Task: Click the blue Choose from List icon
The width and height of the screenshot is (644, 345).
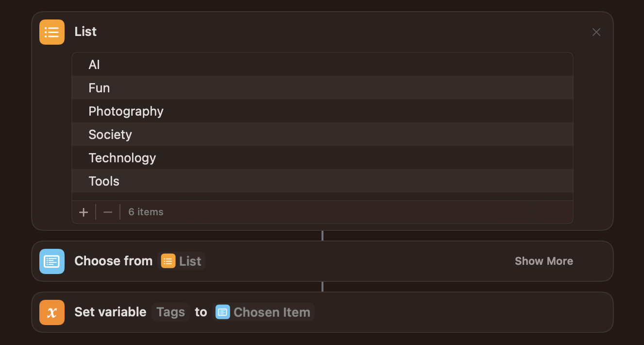Action: click(x=52, y=261)
